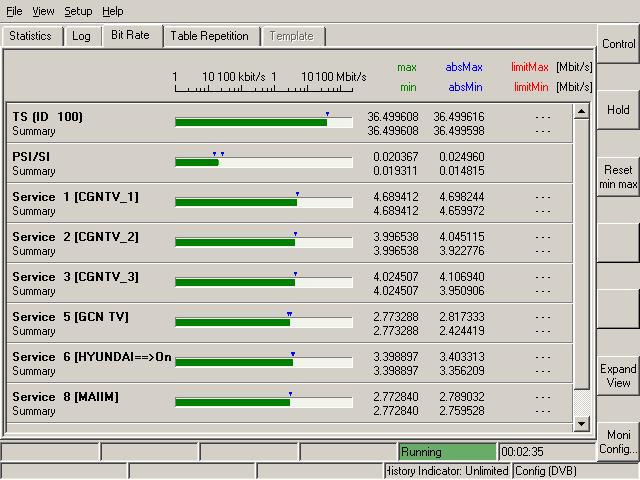Open the Setup menu
This screenshot has height=480, width=640.
click(x=78, y=11)
